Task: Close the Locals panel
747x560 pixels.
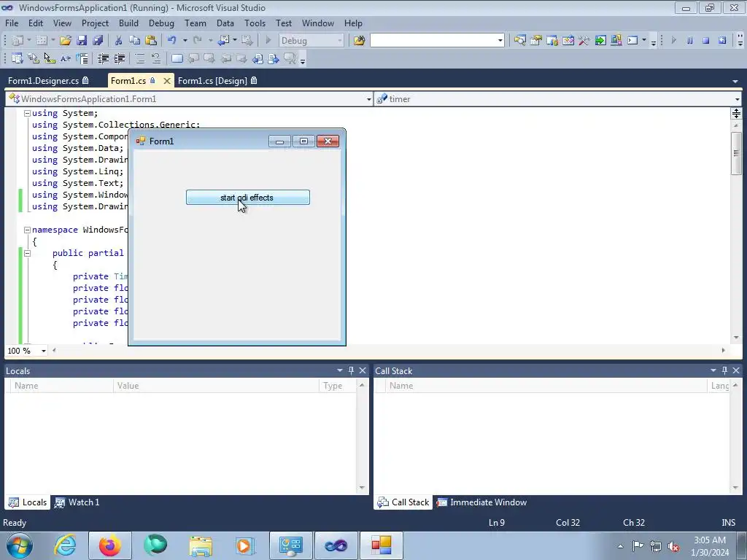Action: [x=363, y=370]
